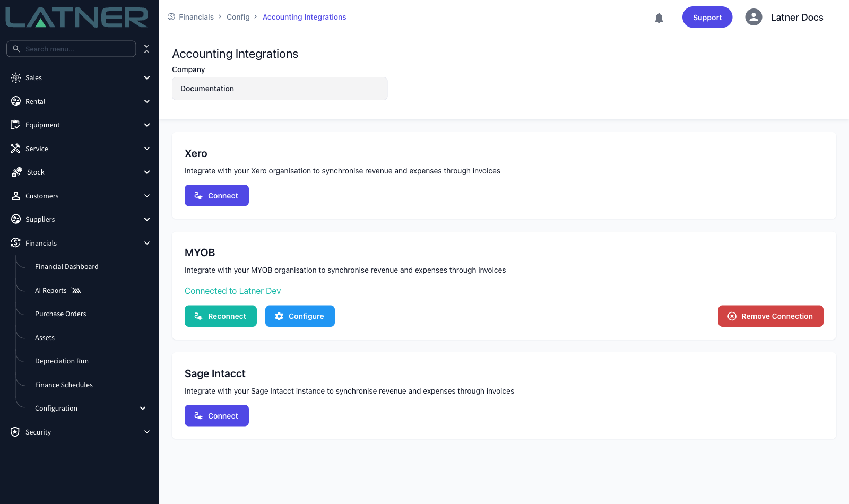Click the X icon in Remove Connection

point(732,316)
